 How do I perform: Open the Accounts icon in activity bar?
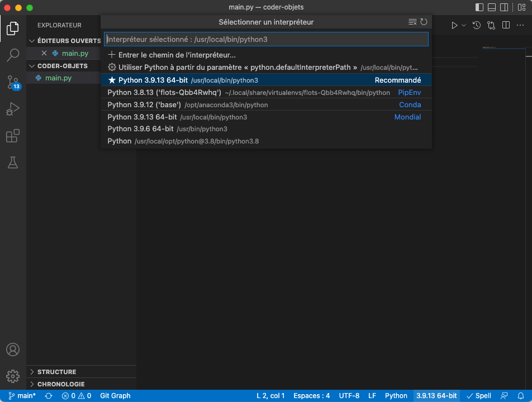click(13, 350)
